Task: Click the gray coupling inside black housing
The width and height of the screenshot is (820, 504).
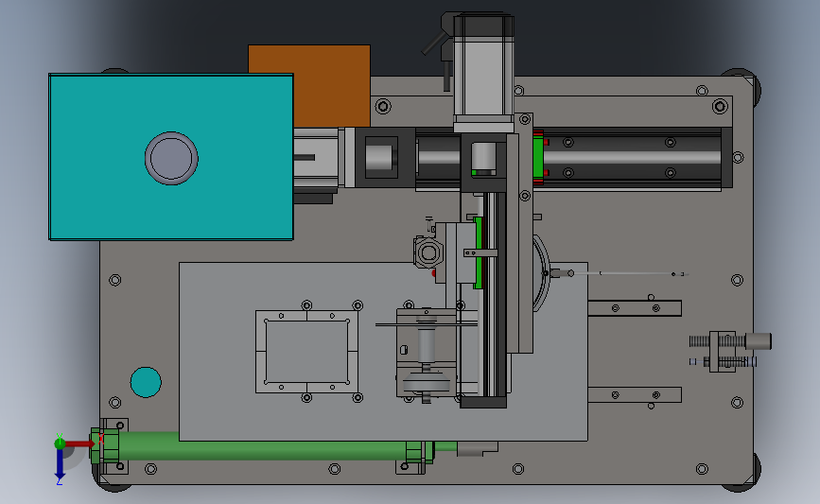Action: [380, 156]
